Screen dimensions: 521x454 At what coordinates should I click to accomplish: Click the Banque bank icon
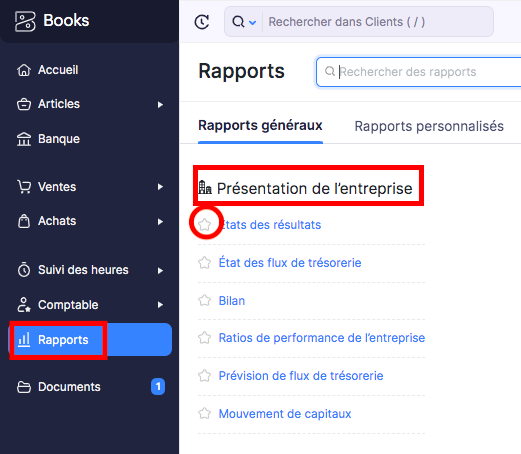tap(24, 139)
